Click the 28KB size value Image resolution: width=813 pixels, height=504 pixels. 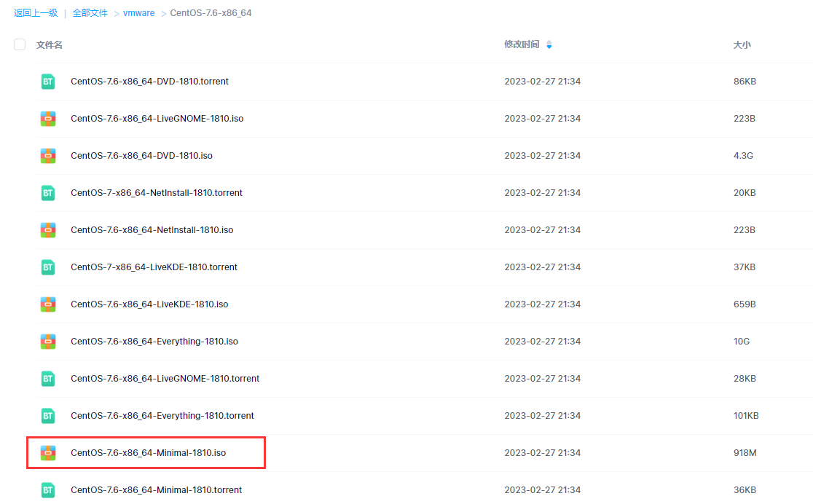point(745,379)
